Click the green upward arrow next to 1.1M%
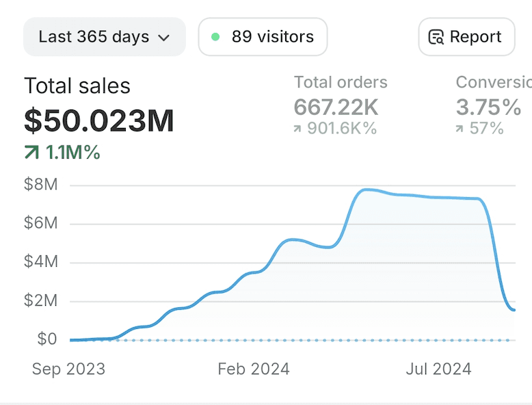Viewport: 532px width, 405px height. [32, 152]
